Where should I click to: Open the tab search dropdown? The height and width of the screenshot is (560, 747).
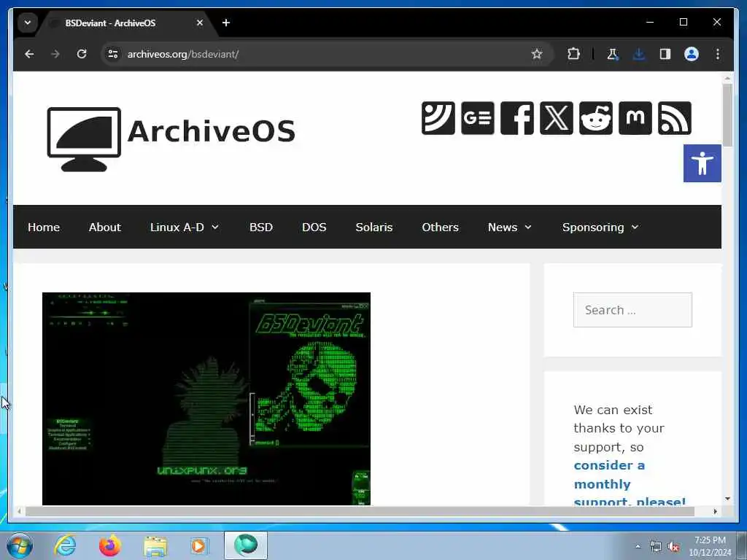28,23
